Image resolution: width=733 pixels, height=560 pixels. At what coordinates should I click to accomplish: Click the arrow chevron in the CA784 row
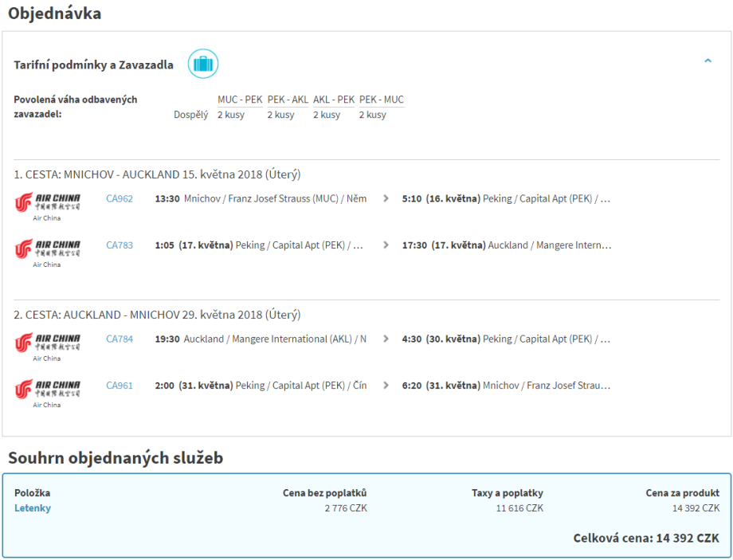[x=386, y=339]
